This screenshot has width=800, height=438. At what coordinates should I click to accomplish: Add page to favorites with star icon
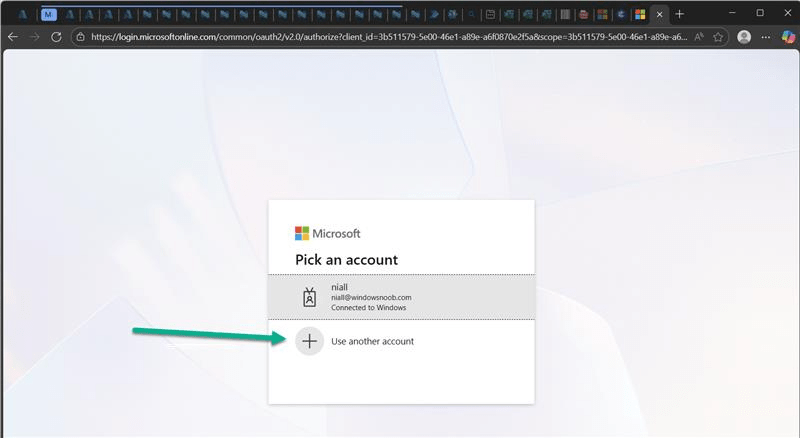coord(718,36)
